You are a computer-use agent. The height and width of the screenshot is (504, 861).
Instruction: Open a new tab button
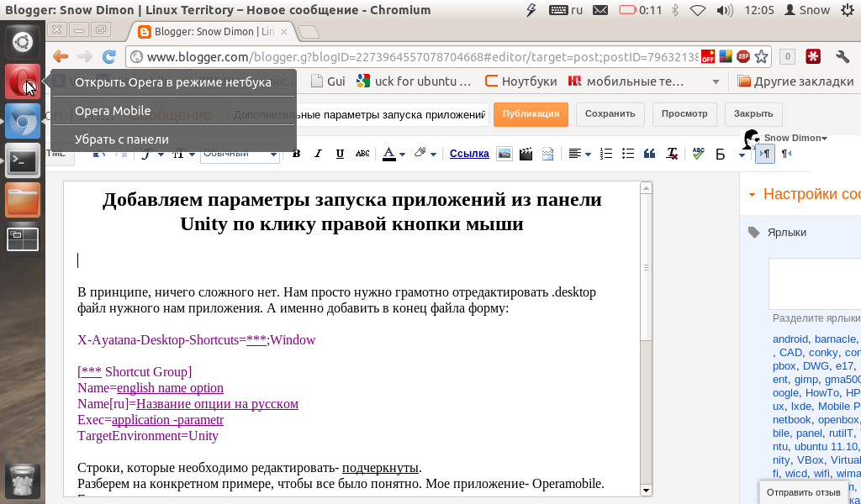click(x=308, y=33)
